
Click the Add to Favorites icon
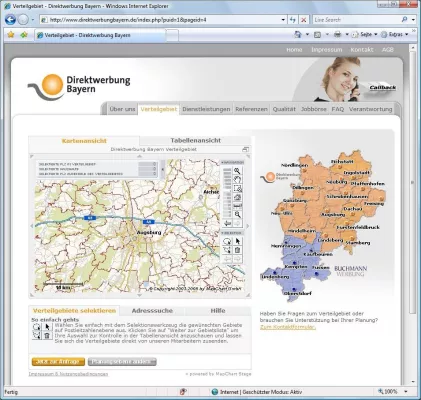[x=24, y=35]
